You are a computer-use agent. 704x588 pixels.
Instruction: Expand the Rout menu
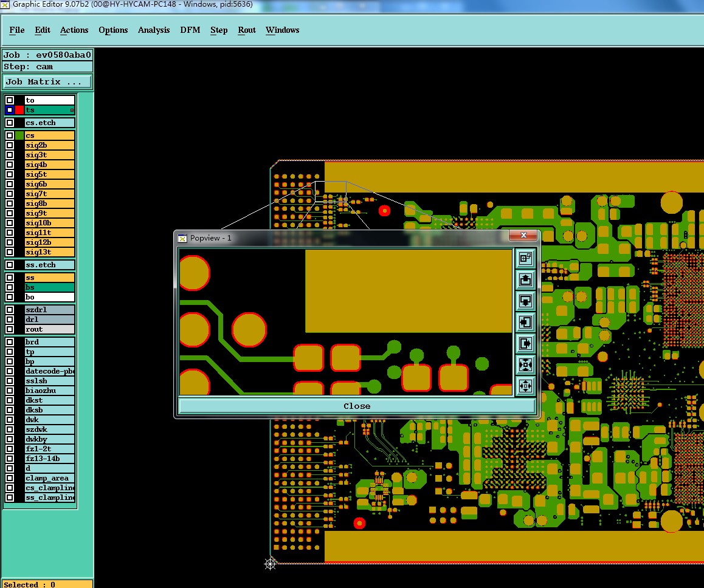pyautogui.click(x=247, y=30)
